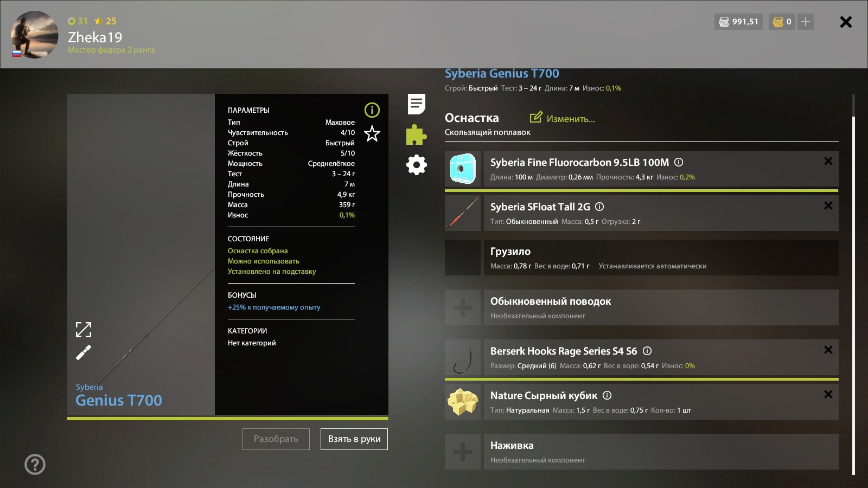Click the Berserk hook thumbnail
The width and height of the screenshot is (868, 488).
click(463, 357)
